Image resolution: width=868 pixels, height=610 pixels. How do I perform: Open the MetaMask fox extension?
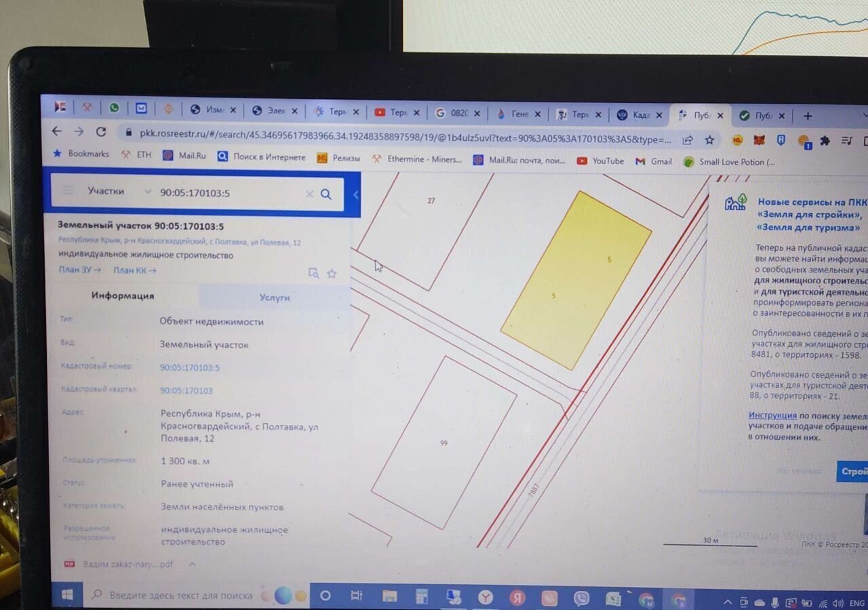(x=759, y=140)
